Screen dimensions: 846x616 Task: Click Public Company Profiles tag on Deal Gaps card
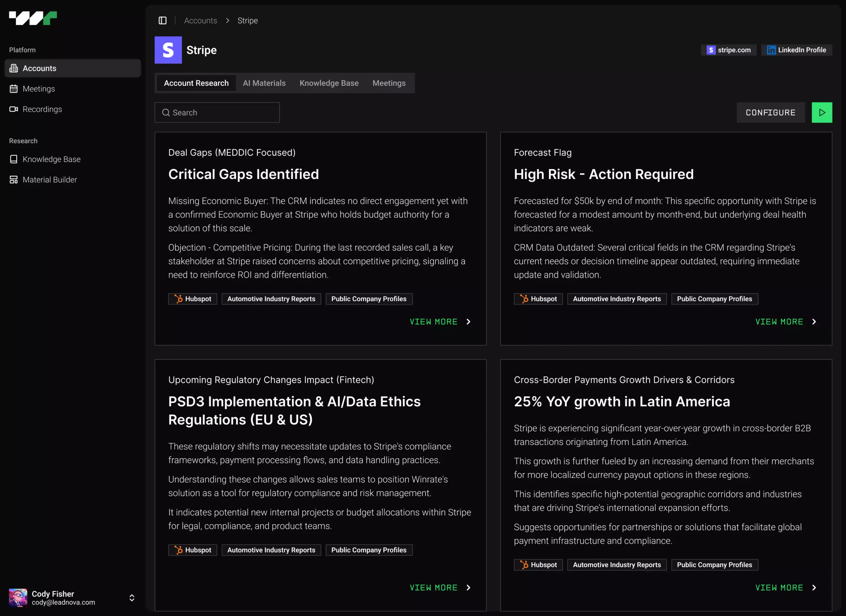(369, 299)
